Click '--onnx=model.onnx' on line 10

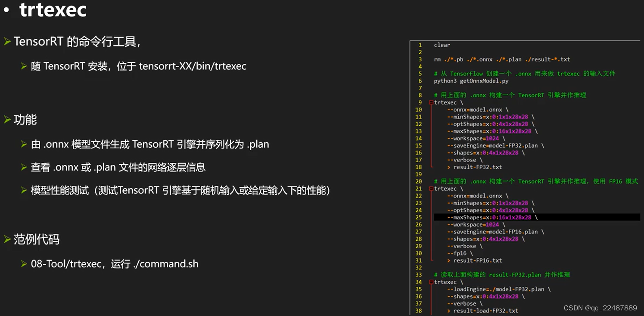point(478,110)
